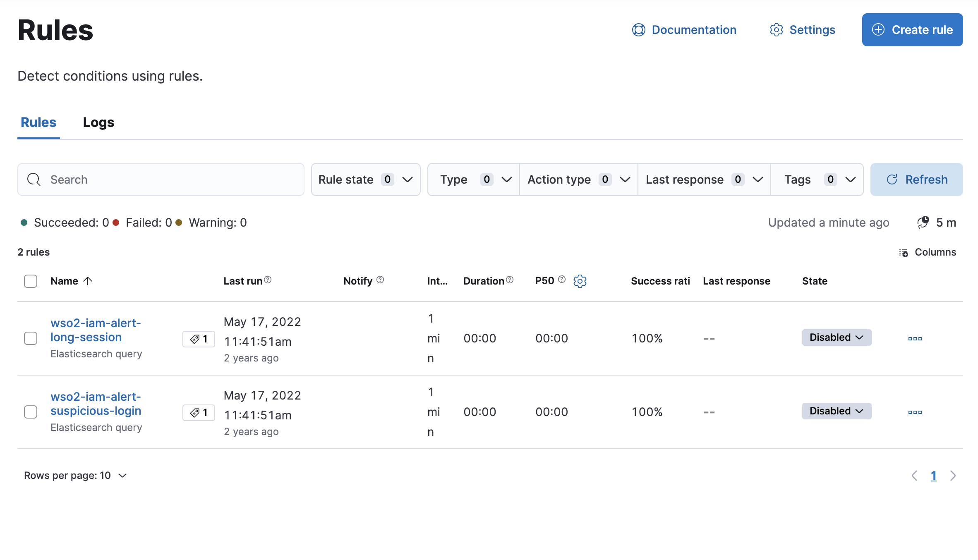The height and width of the screenshot is (560, 978).
Task: Open the Documentation link
Action: [684, 30]
